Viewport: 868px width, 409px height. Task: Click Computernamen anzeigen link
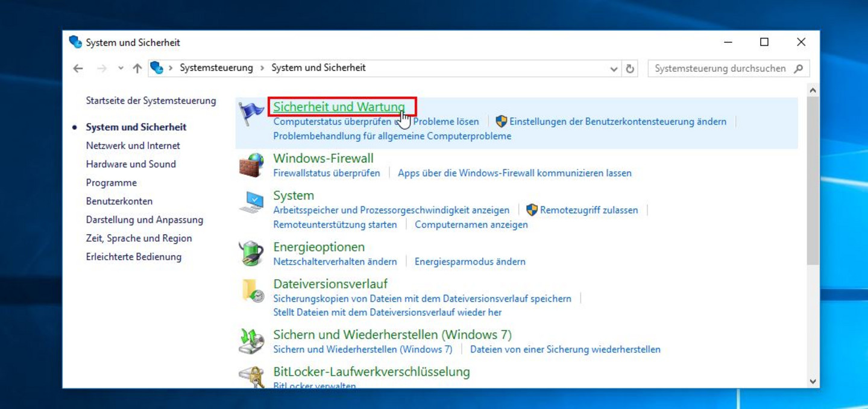(x=471, y=224)
